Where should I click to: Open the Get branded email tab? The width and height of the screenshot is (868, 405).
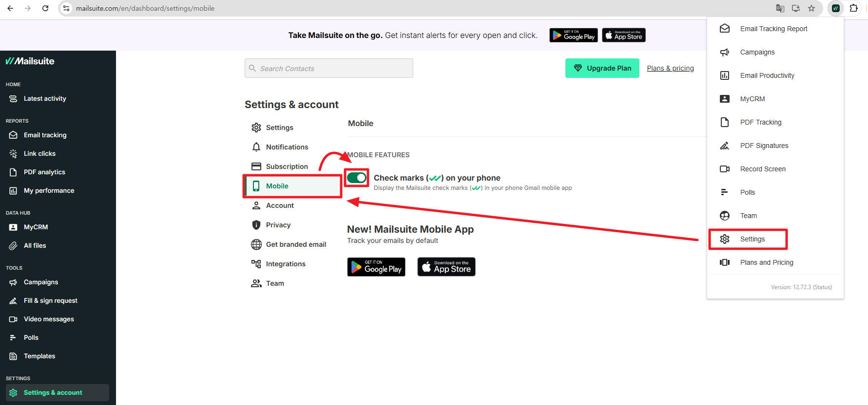292,244
